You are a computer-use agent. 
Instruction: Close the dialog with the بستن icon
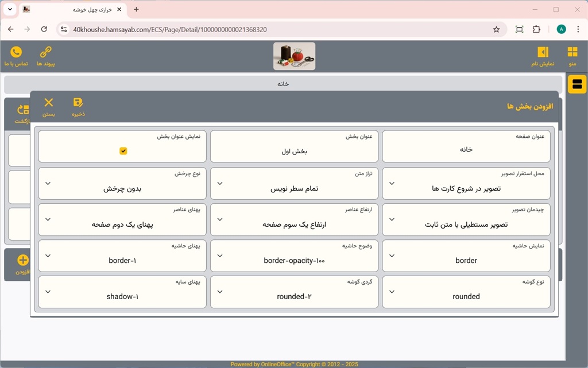49,103
